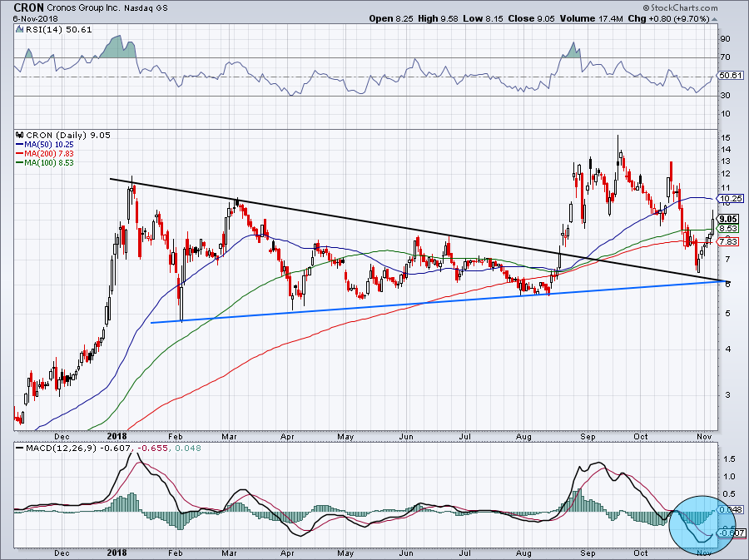Click the 30 oversold level on RSI axis

click(725, 96)
